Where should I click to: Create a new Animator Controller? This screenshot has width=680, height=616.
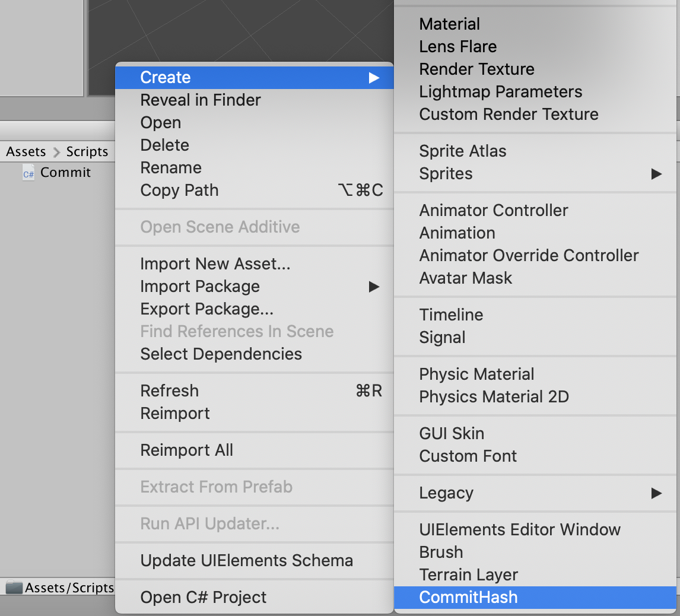[493, 211]
